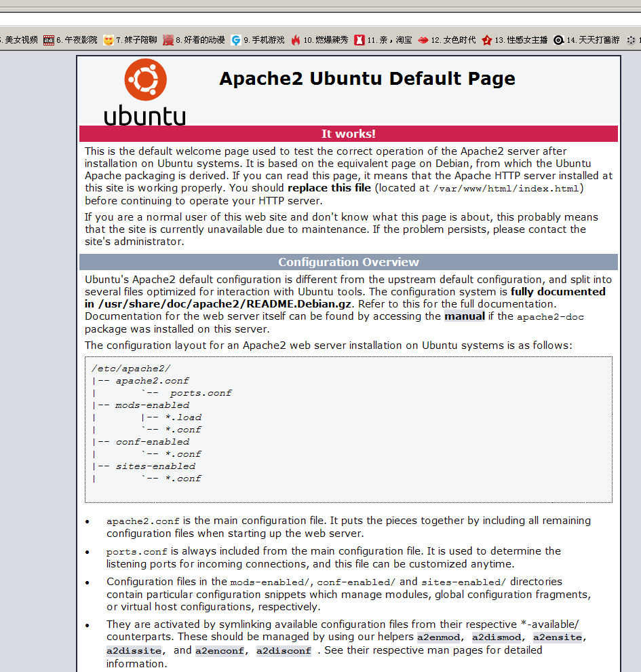Click the heart-eyes emoji icon for 妹子陪聊
The width and height of the screenshot is (641, 672).
tap(109, 40)
